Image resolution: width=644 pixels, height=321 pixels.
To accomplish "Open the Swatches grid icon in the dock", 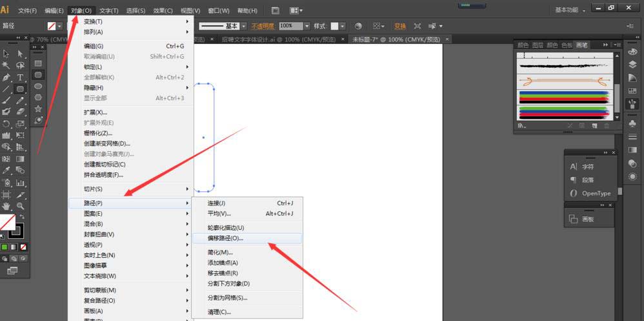I will (632, 91).
